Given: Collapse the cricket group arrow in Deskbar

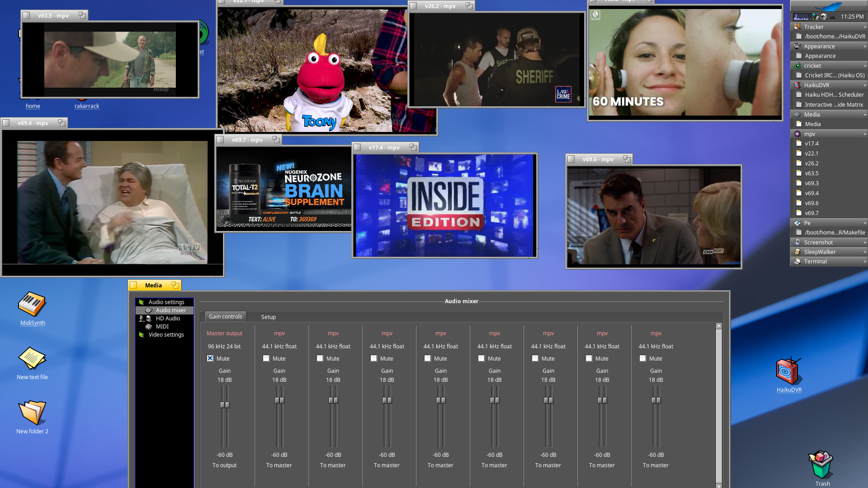Looking at the screenshot, I should (x=864, y=66).
